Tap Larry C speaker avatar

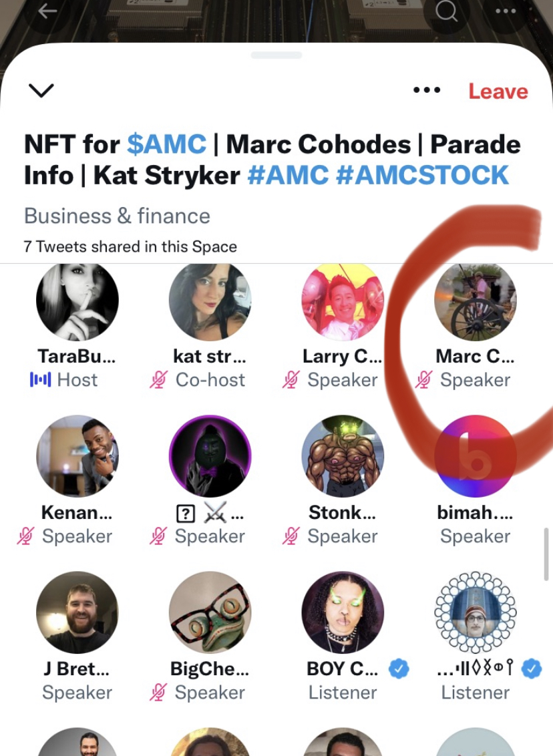[343, 300]
